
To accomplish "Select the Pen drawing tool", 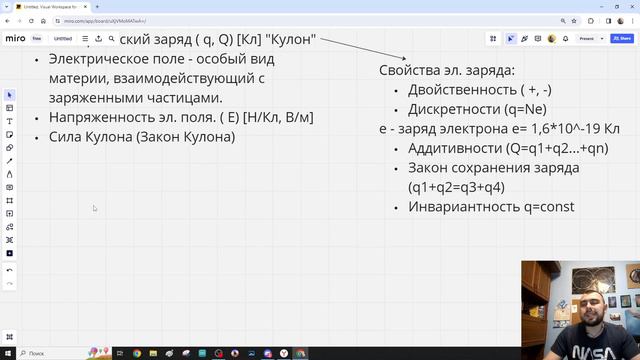I will pyautogui.click(x=9, y=174).
